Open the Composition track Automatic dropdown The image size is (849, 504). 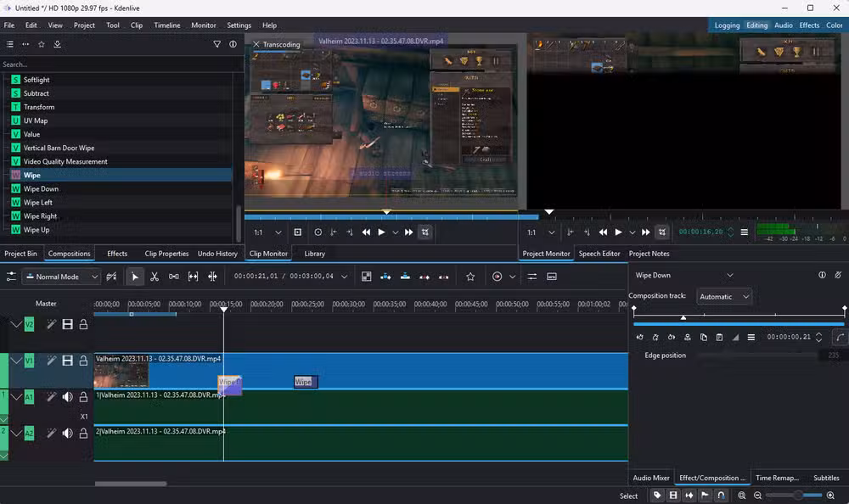click(724, 297)
